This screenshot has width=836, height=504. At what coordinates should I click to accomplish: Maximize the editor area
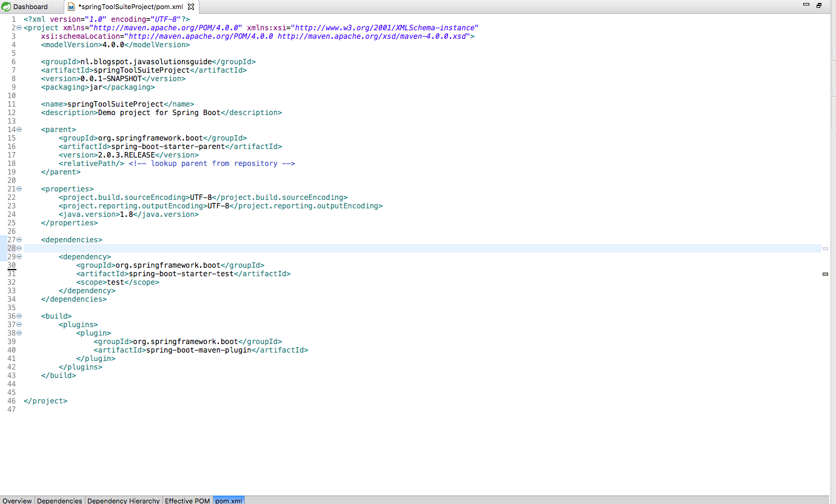pos(819,5)
